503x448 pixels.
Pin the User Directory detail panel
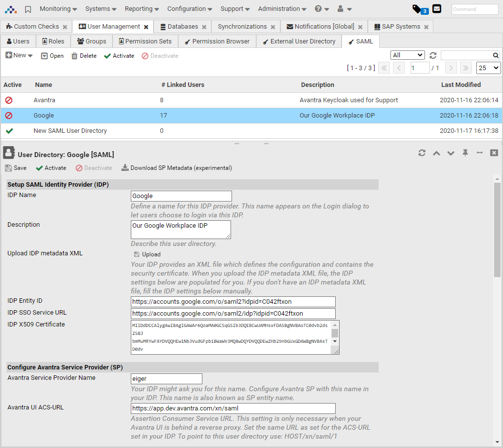pyautogui.click(x=465, y=153)
